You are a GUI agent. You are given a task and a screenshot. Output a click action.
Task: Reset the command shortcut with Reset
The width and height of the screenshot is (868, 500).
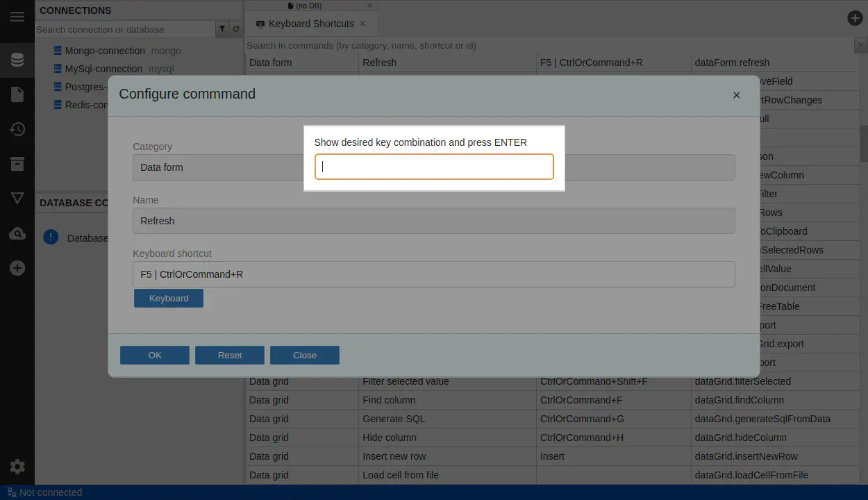click(230, 355)
